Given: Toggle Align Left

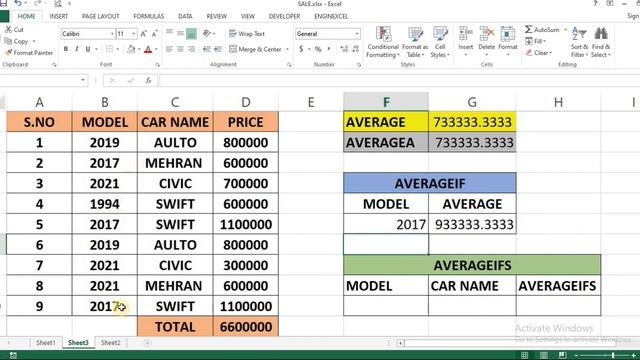Looking at the screenshot, I should point(169,49).
